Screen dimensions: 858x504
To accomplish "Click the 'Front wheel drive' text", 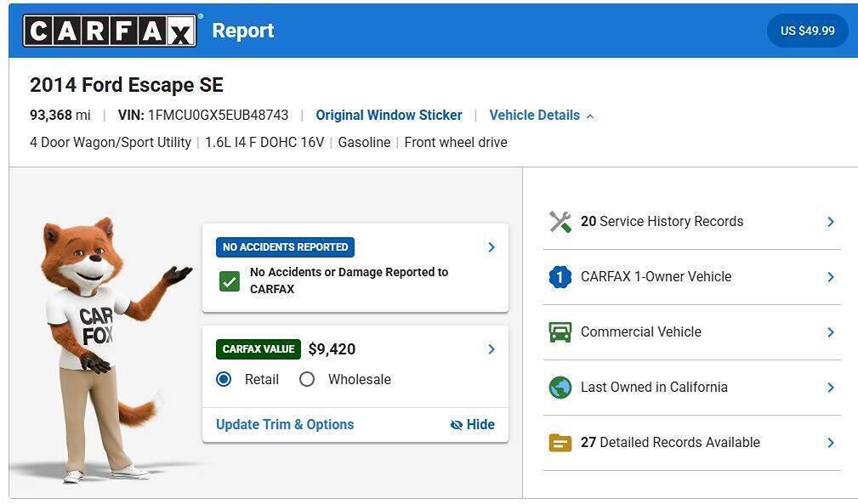I will 456,143.
